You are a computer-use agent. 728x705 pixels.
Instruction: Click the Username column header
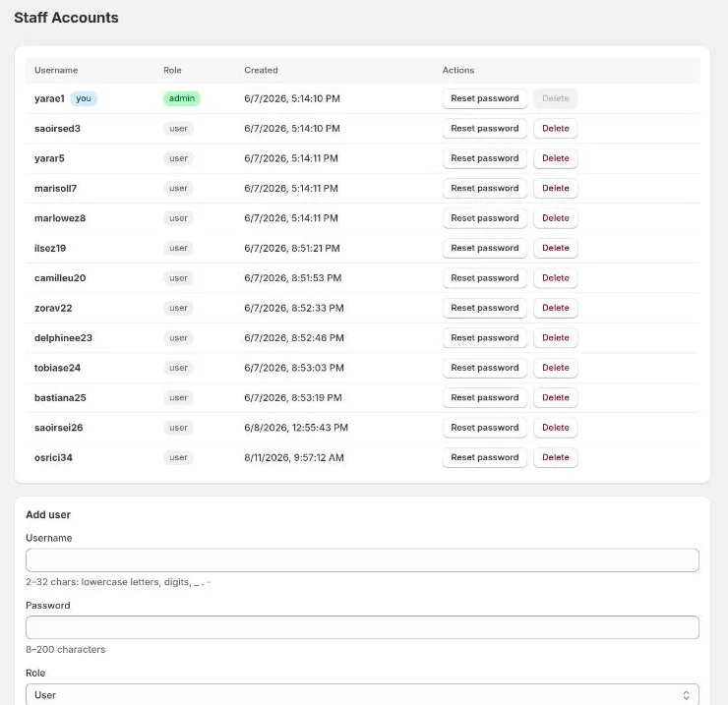point(56,70)
